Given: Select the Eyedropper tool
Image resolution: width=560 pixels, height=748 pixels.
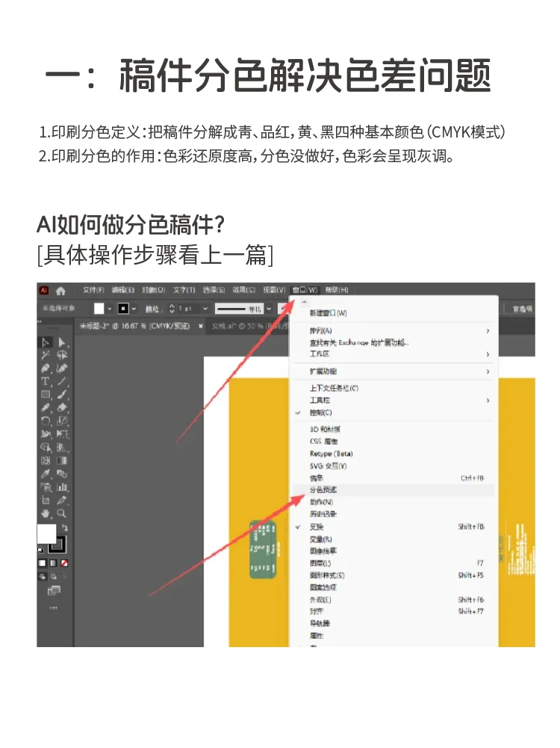Looking at the screenshot, I should click(46, 474).
